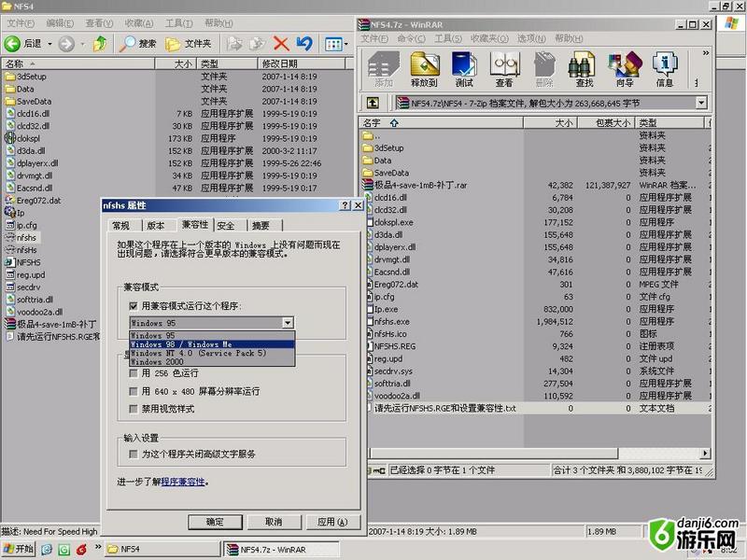Choose Windows 2000 in the dropdown list
Screen dimensions: 747x560
pyautogui.click(x=212, y=361)
